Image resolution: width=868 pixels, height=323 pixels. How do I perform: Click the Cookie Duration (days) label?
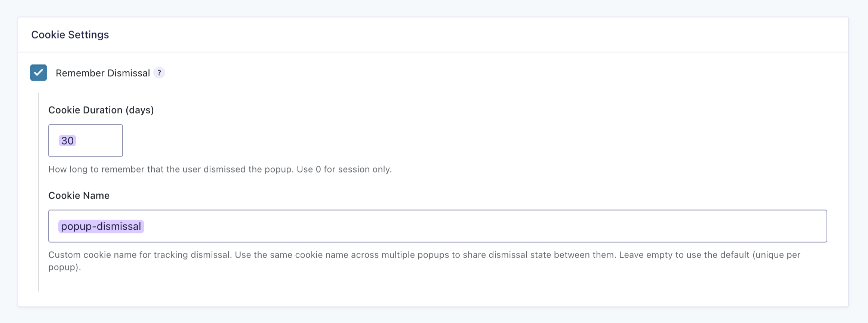101,110
